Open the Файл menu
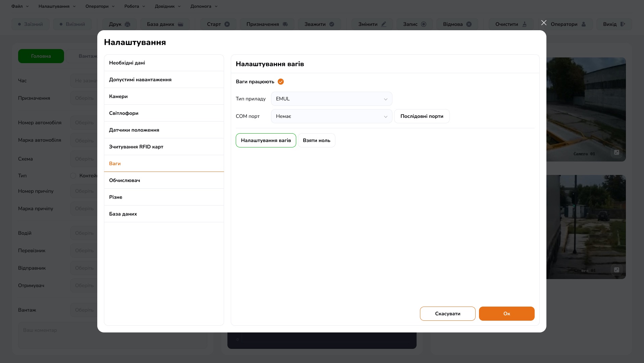Image resolution: width=644 pixels, height=363 pixels. 20,6
